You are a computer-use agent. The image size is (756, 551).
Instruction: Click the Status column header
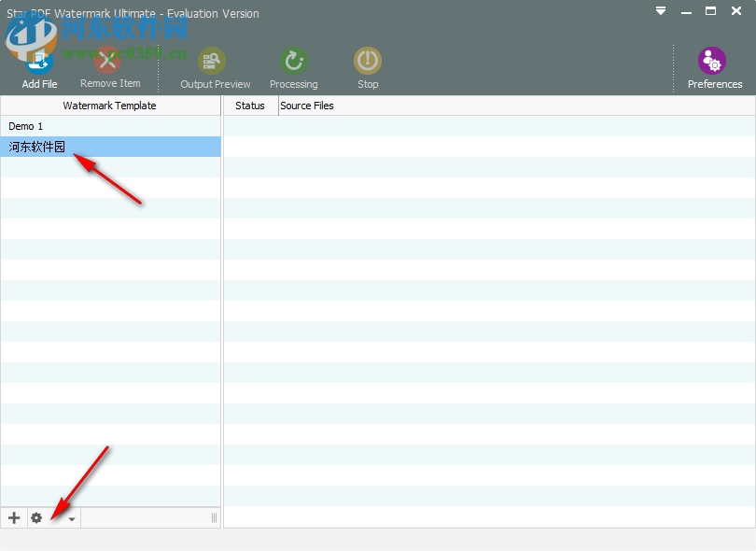pyautogui.click(x=250, y=106)
